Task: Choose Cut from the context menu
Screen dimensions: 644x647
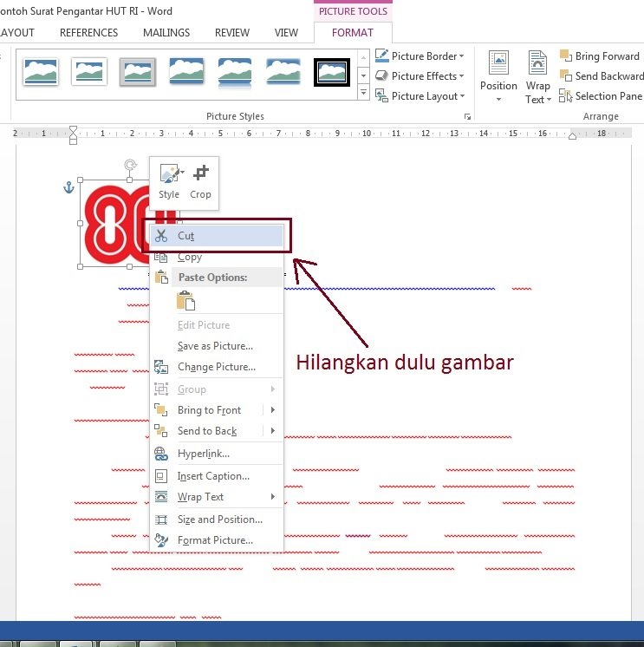Action: [x=186, y=236]
